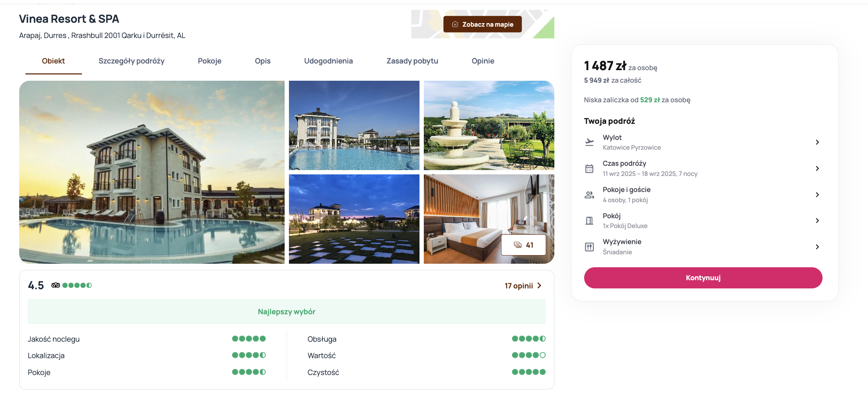Switch to the Obiekt tab
868x395 pixels.
pos(53,61)
